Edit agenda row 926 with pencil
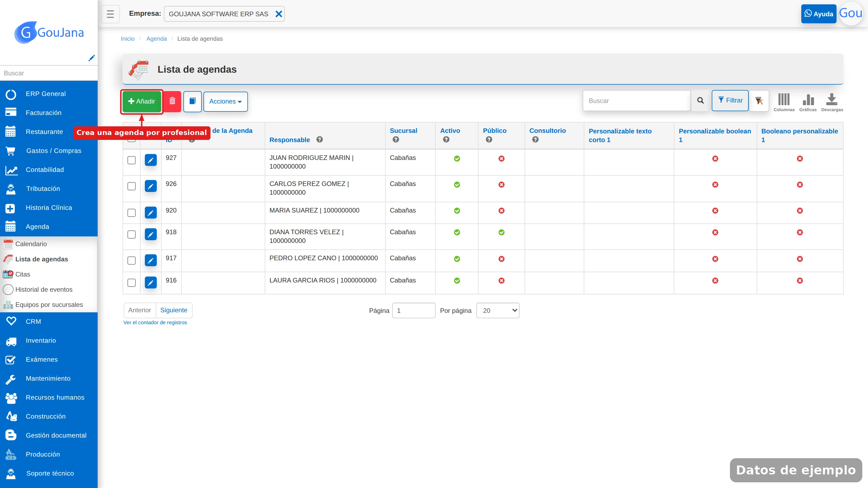This screenshot has height=488, width=868. [x=151, y=186]
